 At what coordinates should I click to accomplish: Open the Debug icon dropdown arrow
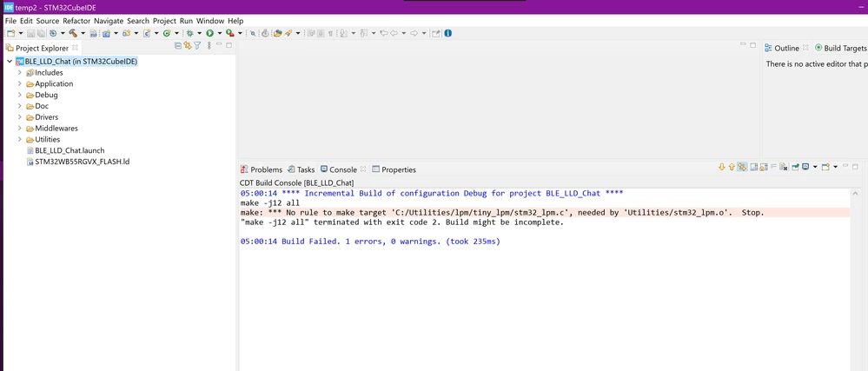tap(199, 33)
